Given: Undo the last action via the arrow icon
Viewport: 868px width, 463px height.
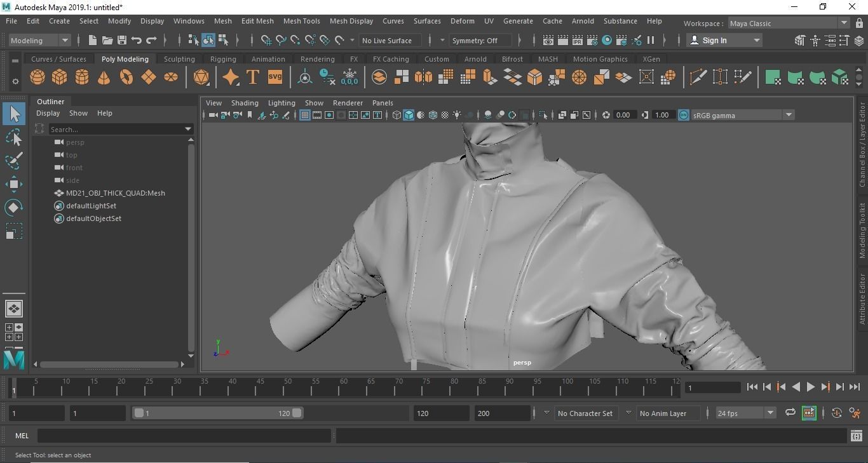Looking at the screenshot, I should click(x=137, y=41).
